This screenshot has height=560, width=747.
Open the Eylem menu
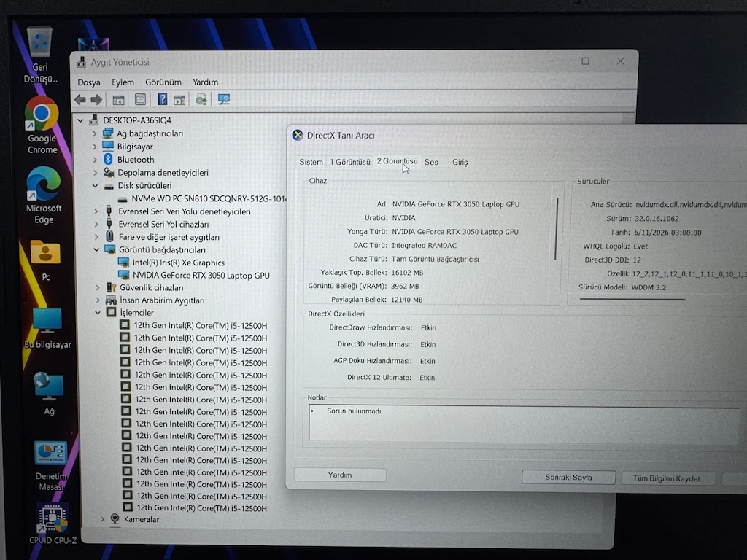pos(123,82)
